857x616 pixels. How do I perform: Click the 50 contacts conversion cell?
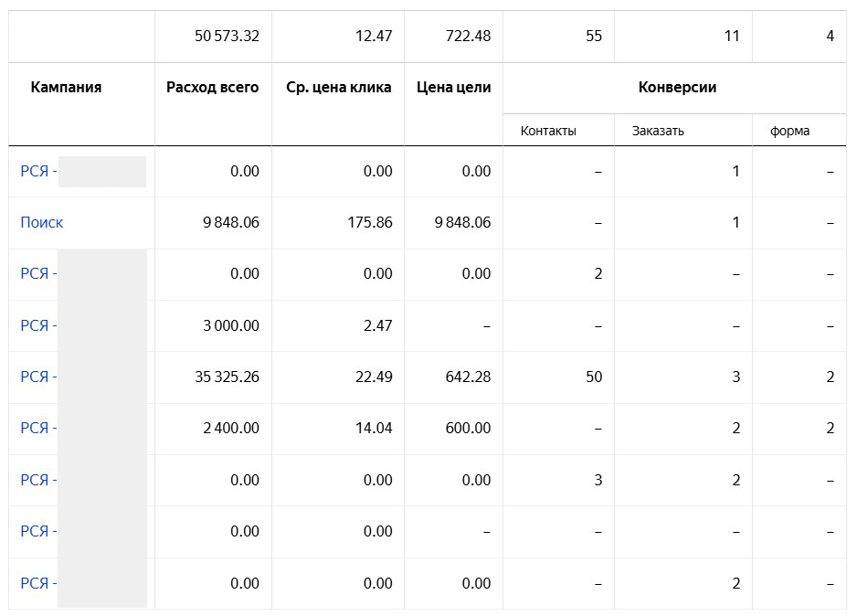coord(593,377)
